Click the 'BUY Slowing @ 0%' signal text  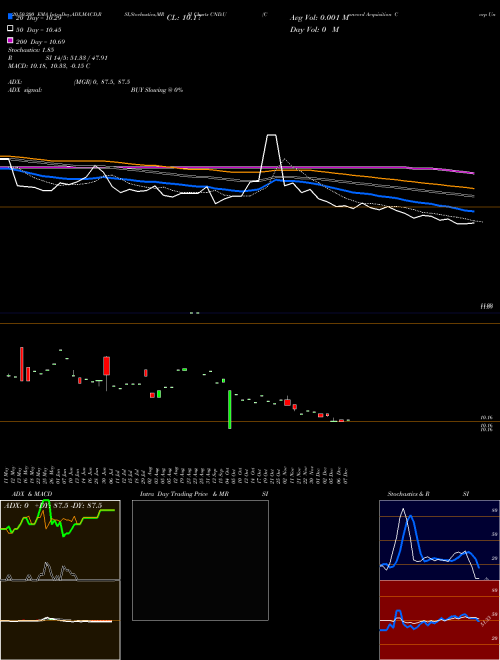[x=157, y=90]
